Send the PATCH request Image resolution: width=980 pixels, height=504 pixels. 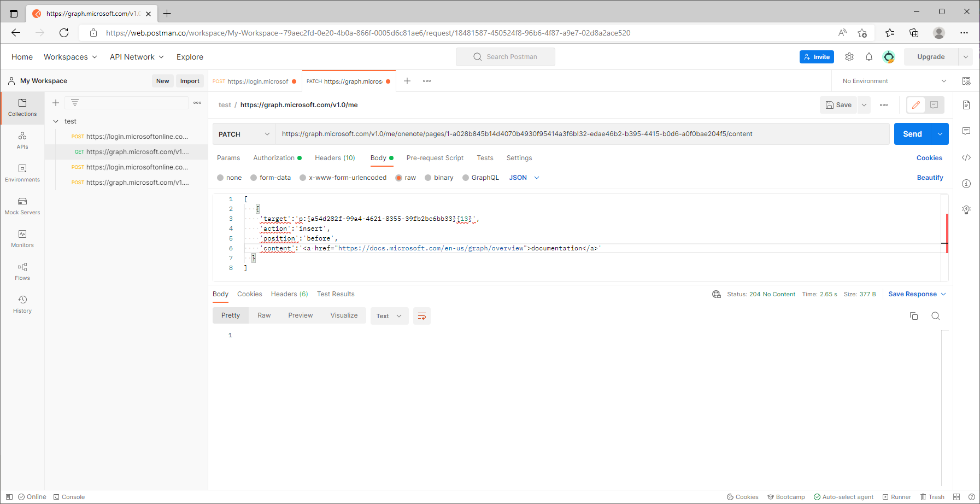pos(913,134)
